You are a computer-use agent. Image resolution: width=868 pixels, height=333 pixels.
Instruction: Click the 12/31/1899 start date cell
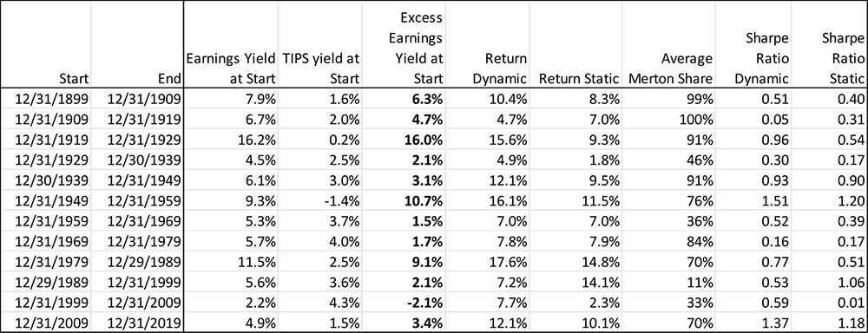click(x=47, y=97)
